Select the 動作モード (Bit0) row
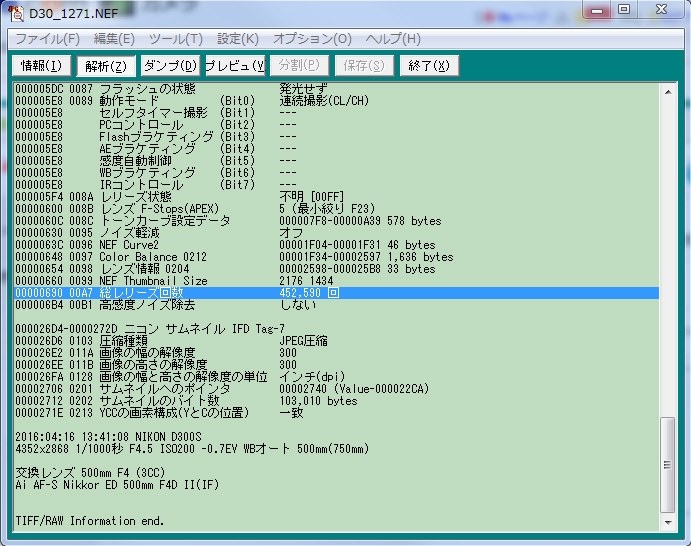This screenshot has height=546, width=691. pyautogui.click(x=337, y=100)
